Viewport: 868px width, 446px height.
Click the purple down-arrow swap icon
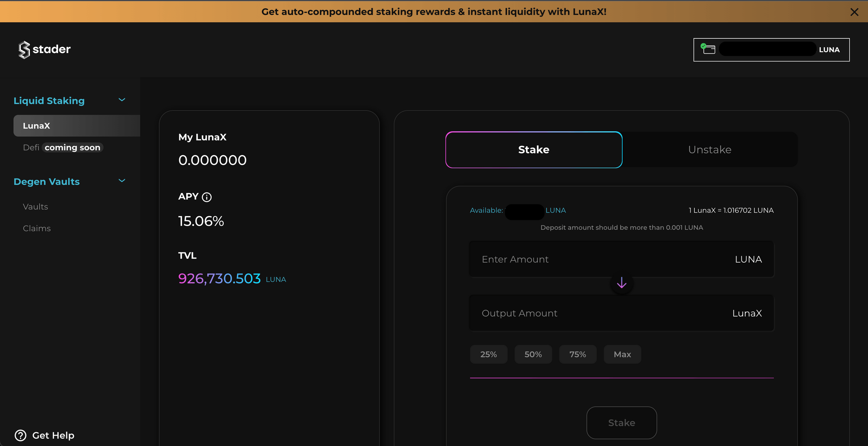point(621,283)
